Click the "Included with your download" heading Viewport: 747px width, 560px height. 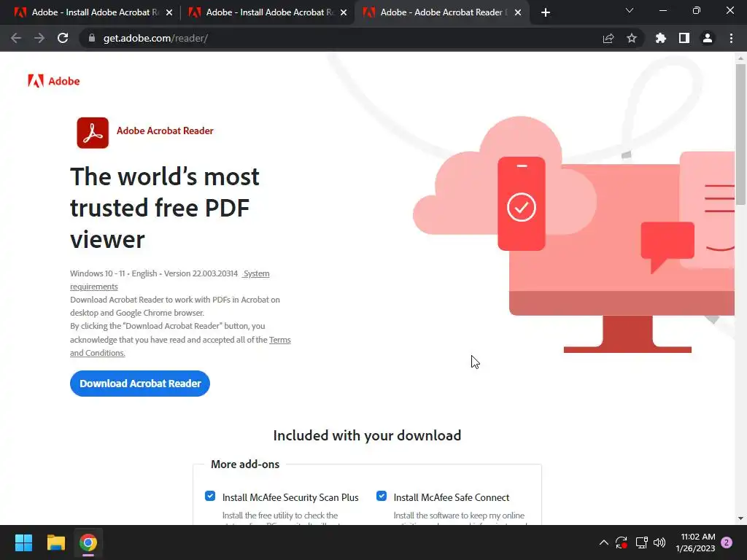click(368, 435)
